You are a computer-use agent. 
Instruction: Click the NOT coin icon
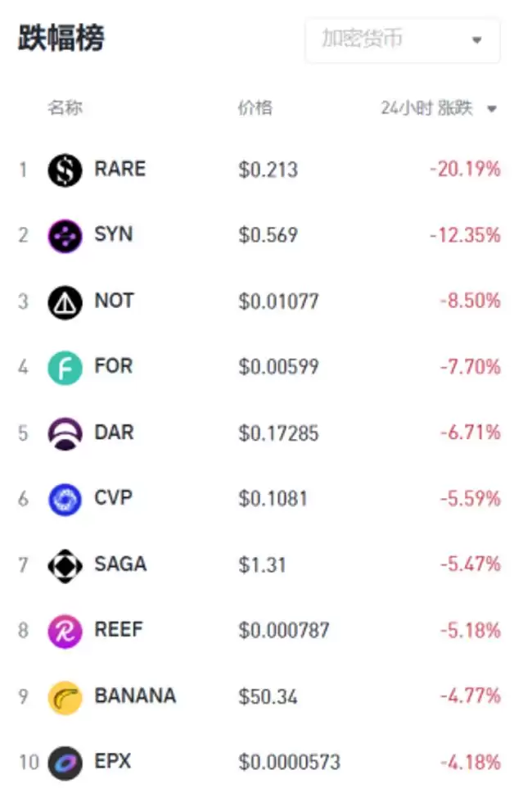pos(65,302)
